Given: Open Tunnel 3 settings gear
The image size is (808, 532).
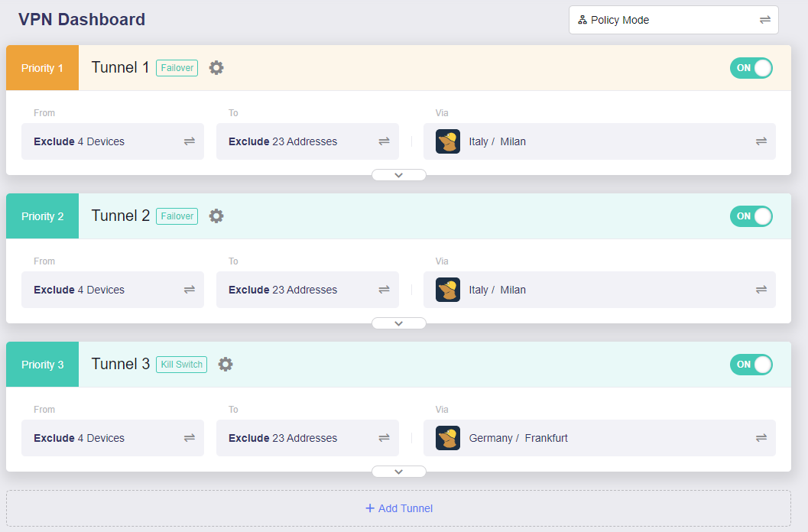Looking at the screenshot, I should 226,365.
